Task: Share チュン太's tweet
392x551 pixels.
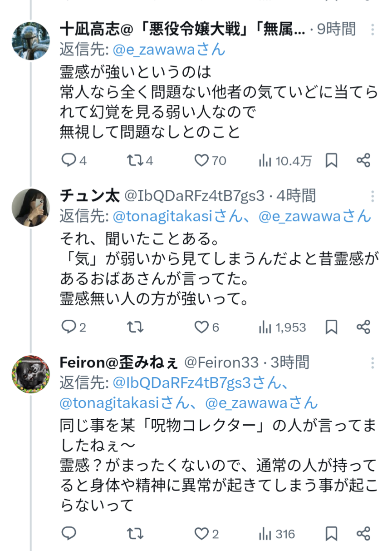Action: tap(363, 327)
